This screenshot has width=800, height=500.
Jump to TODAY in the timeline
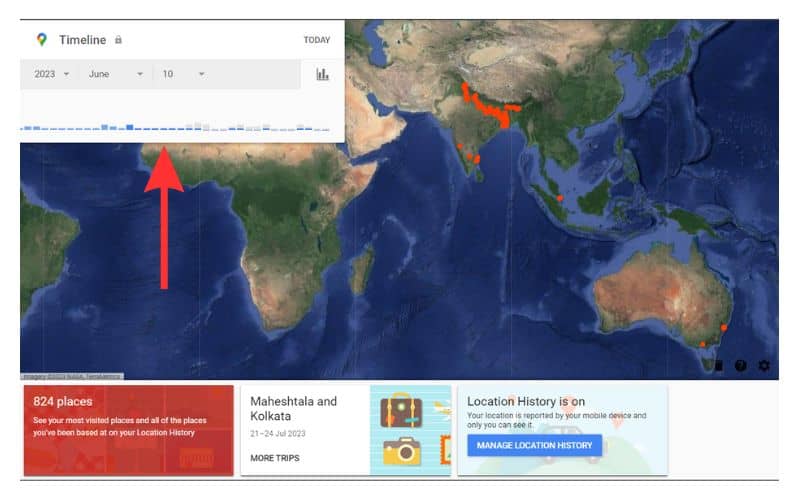[316, 40]
